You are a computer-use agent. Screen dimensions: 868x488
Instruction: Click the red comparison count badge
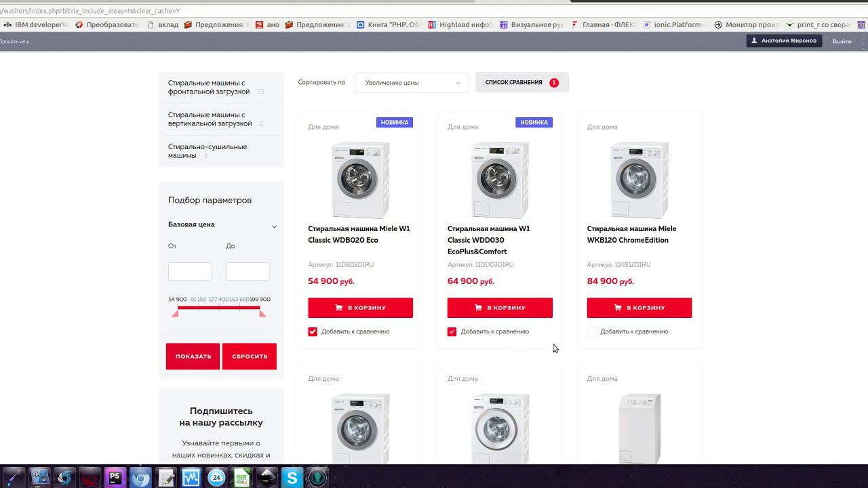pos(554,83)
